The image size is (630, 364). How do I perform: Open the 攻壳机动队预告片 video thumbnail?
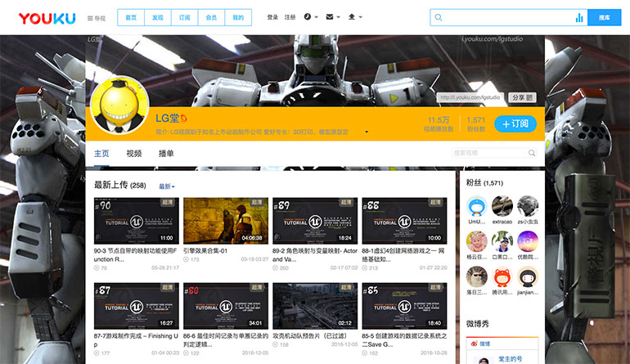tap(315, 306)
